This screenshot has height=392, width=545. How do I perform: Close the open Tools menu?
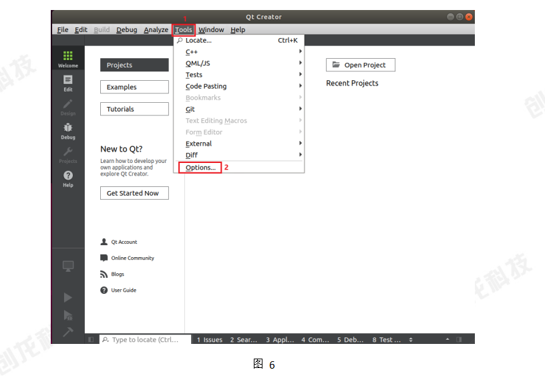pos(184,30)
